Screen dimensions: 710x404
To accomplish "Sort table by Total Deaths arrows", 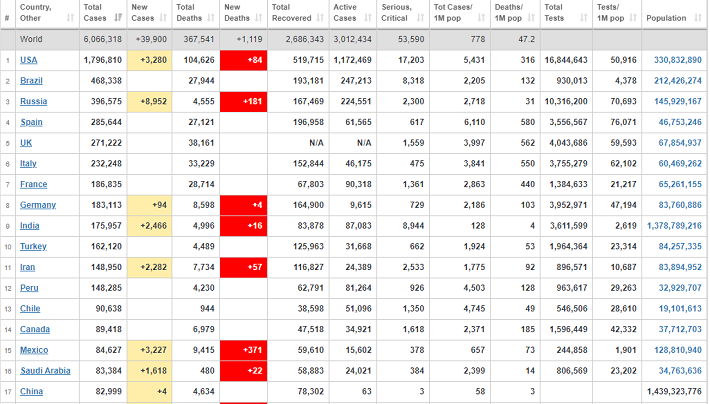I will [x=211, y=18].
